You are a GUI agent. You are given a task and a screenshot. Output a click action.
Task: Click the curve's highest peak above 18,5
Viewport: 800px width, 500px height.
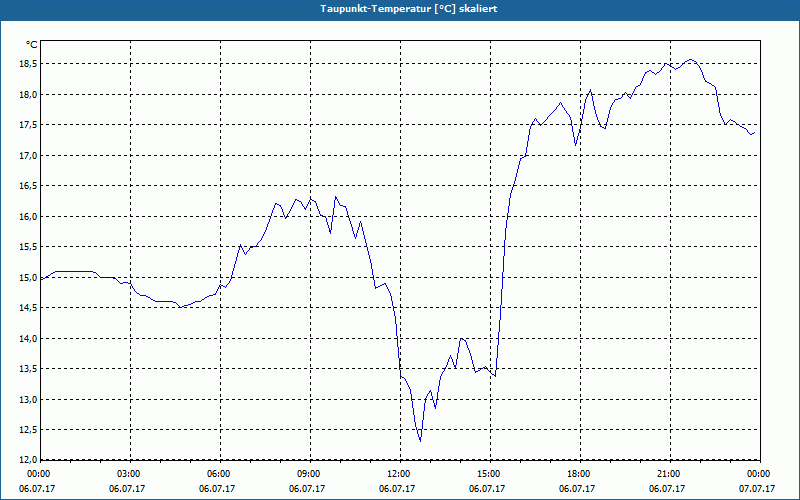point(691,60)
